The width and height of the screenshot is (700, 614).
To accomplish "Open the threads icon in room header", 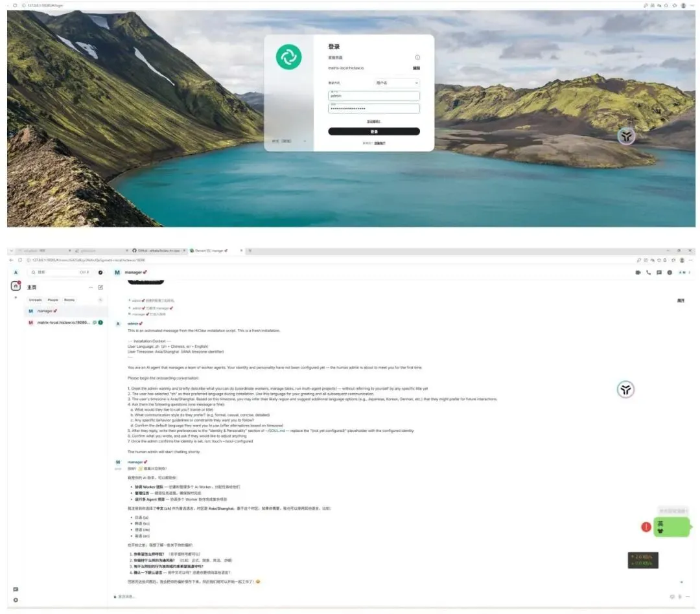I will pos(659,272).
